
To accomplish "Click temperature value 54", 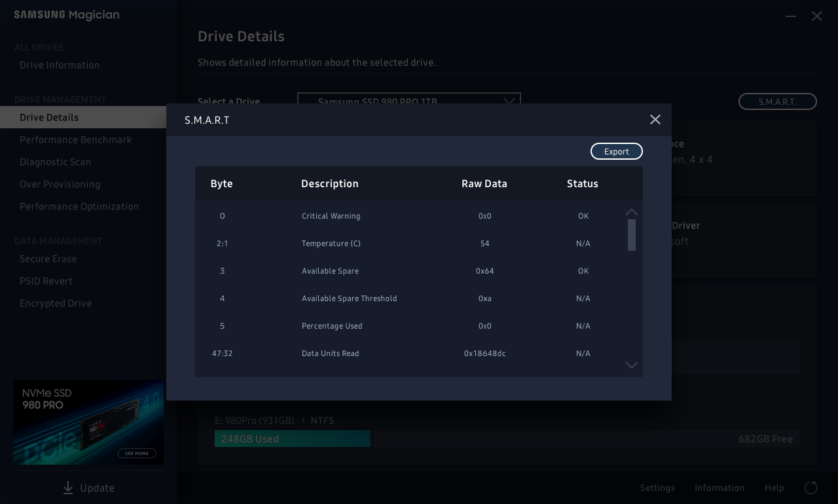I will [485, 243].
